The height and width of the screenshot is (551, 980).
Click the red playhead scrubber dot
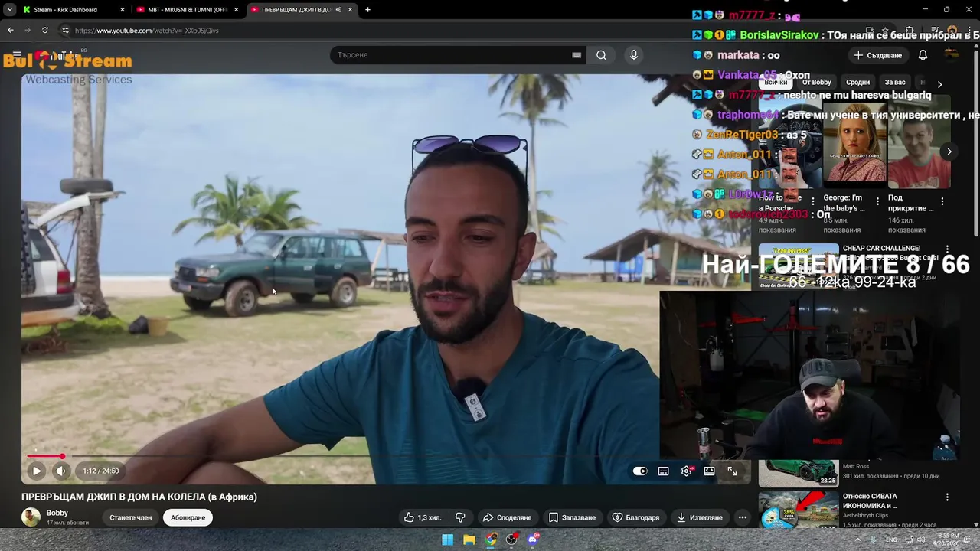[x=62, y=456]
